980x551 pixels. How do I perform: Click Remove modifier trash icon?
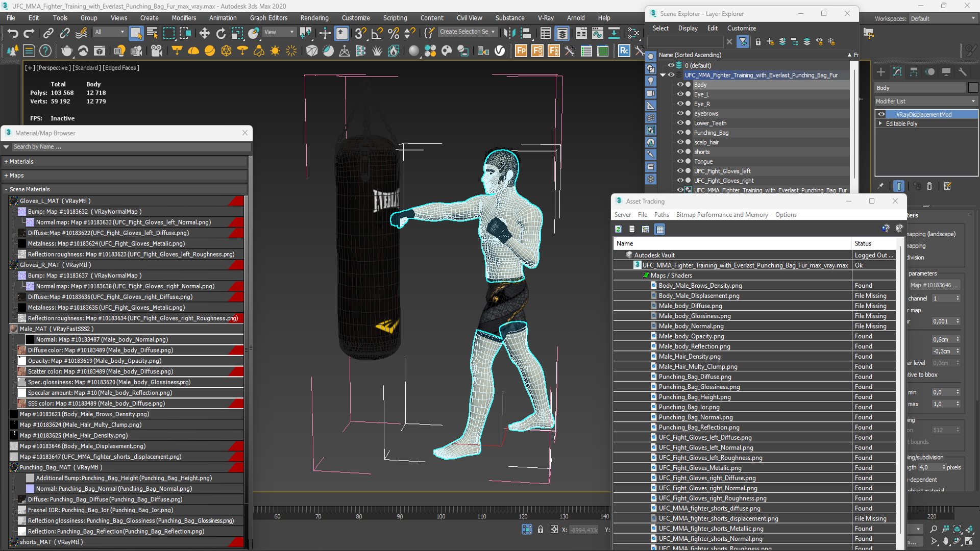929,186
